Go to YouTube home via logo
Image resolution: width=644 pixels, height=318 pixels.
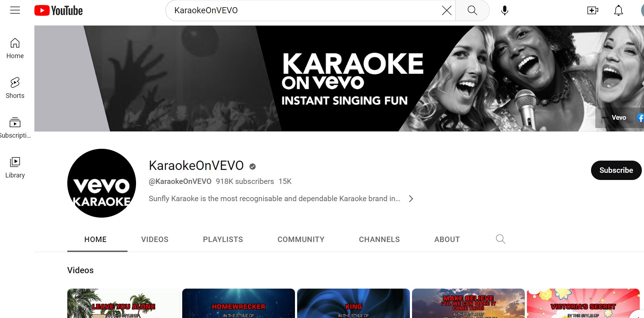click(59, 10)
